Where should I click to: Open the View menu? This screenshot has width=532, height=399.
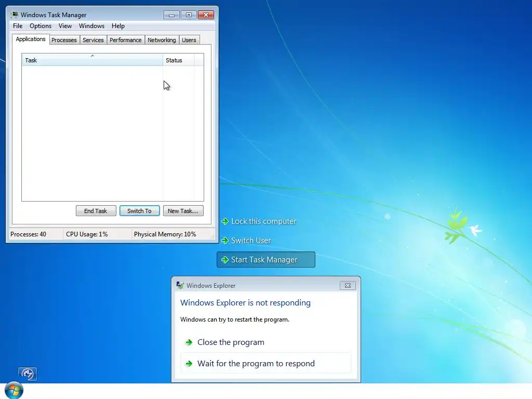[x=65, y=26]
